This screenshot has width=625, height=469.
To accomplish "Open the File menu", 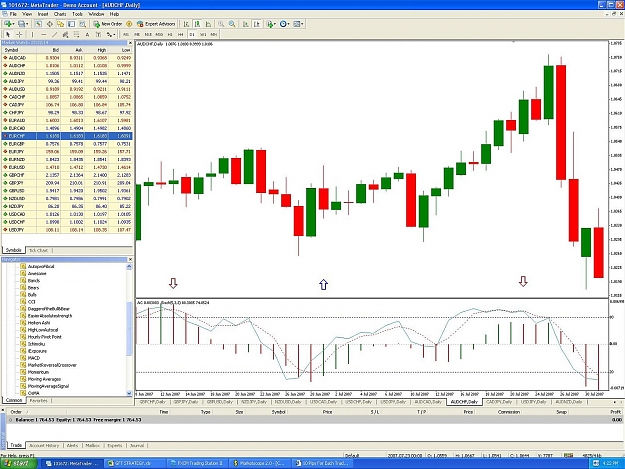I will click(x=13, y=14).
